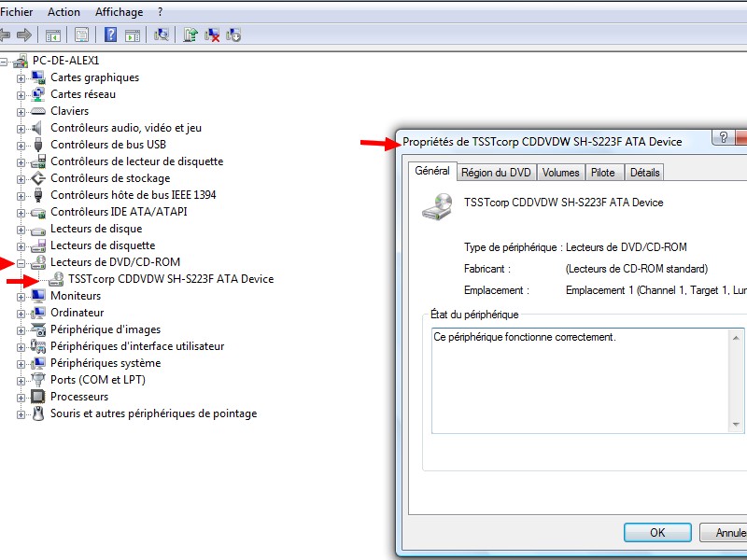This screenshot has height=560, width=747.
Task: Open the Properties toolbar icon
Action: [82, 35]
